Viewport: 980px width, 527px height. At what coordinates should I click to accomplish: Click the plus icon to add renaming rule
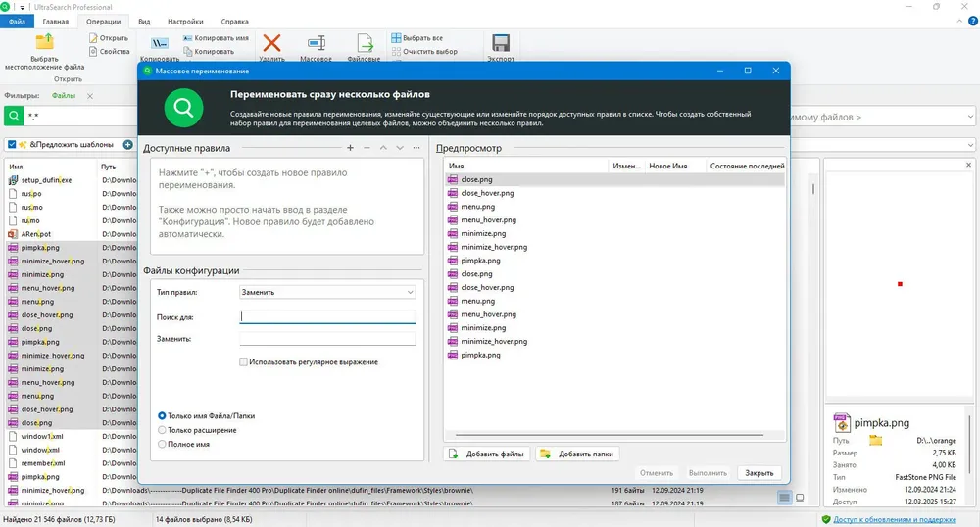[x=350, y=148]
